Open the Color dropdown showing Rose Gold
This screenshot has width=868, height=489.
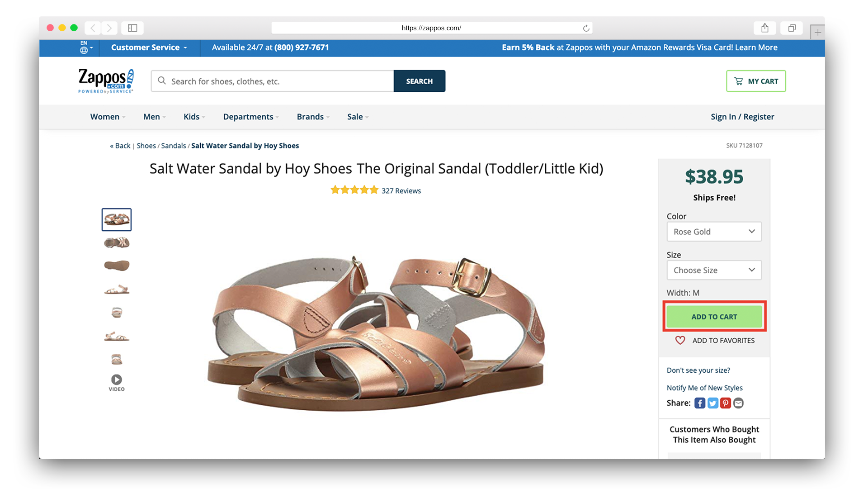(x=714, y=232)
